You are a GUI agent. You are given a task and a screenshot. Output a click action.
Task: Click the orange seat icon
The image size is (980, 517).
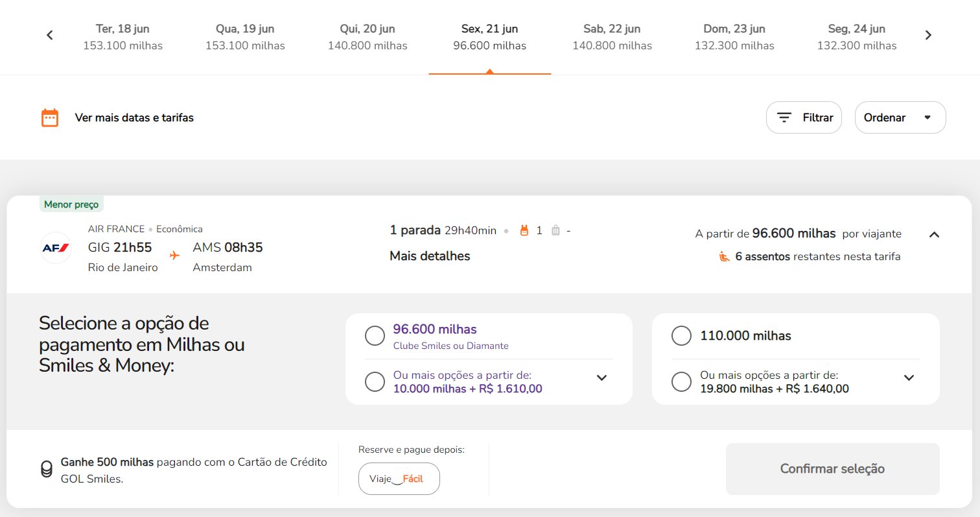[725, 256]
